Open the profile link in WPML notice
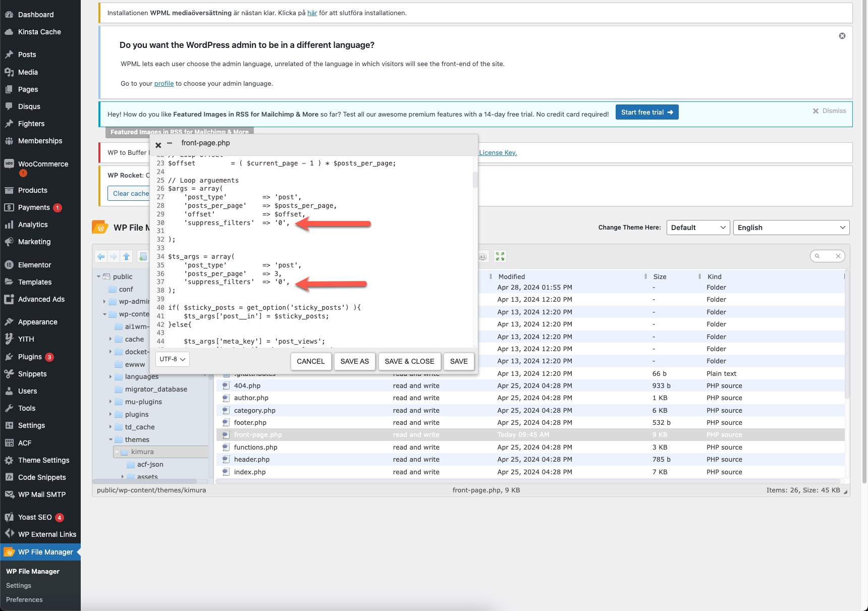This screenshot has height=611, width=868. 164,83
